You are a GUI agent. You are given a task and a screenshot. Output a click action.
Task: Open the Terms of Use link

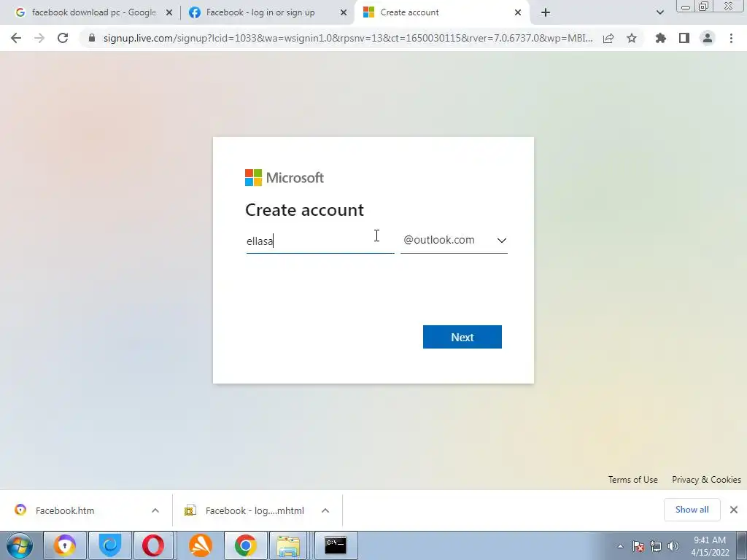pyautogui.click(x=632, y=480)
